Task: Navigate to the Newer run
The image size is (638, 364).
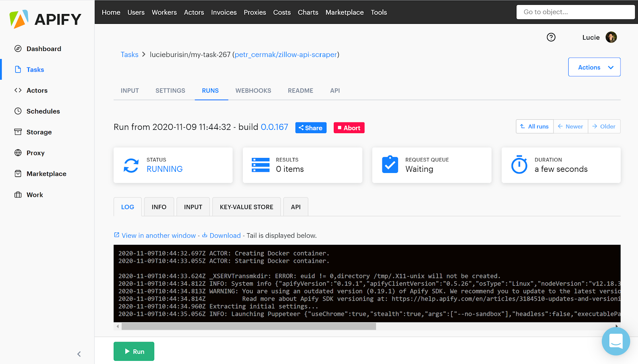Action: tap(571, 126)
